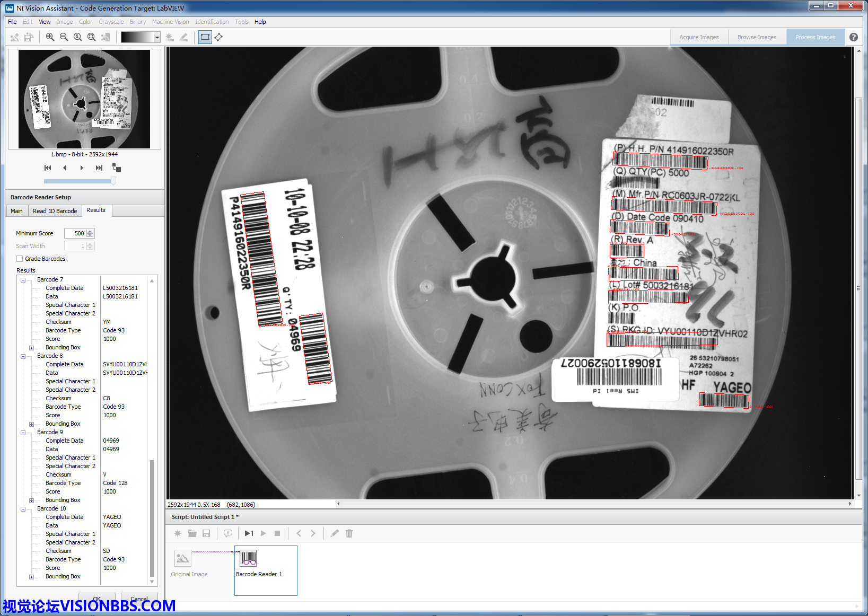Click the delete step trash icon
The width and height of the screenshot is (868, 616).
[x=349, y=533]
